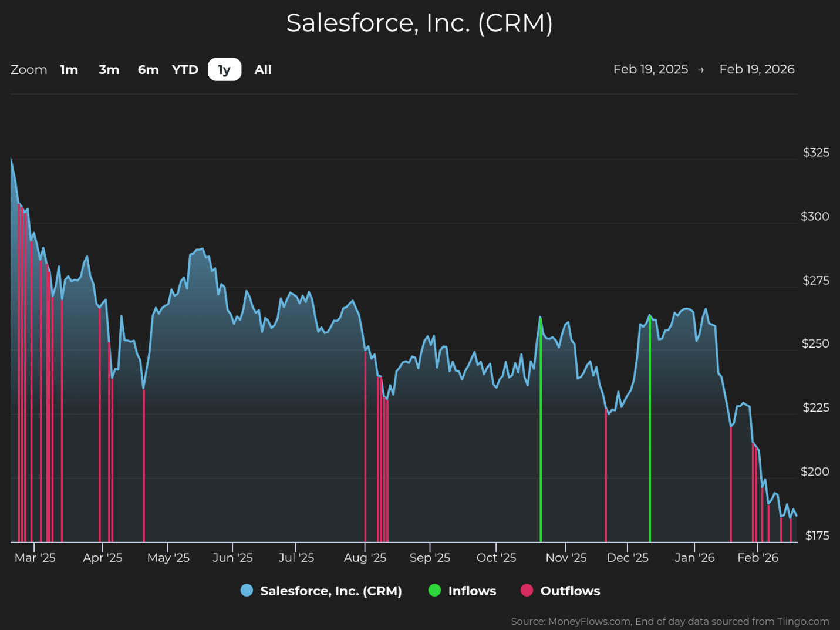Viewport: 840px width, 630px height.
Task: Click the Nov '25 axis label
Action: (566, 558)
